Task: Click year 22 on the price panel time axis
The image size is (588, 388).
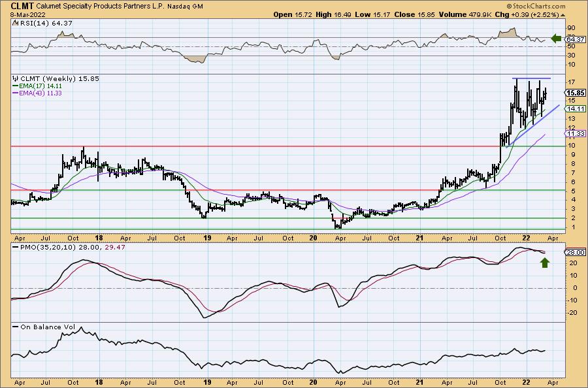Action: tap(527, 238)
